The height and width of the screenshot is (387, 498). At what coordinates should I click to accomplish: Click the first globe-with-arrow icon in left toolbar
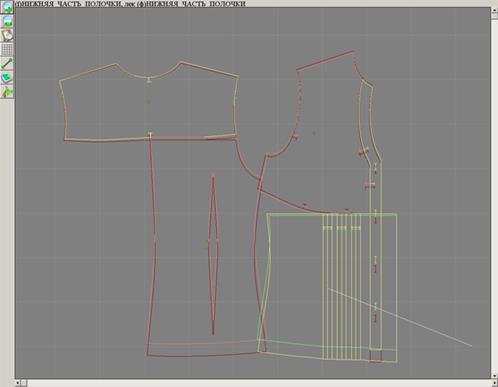[7, 7]
